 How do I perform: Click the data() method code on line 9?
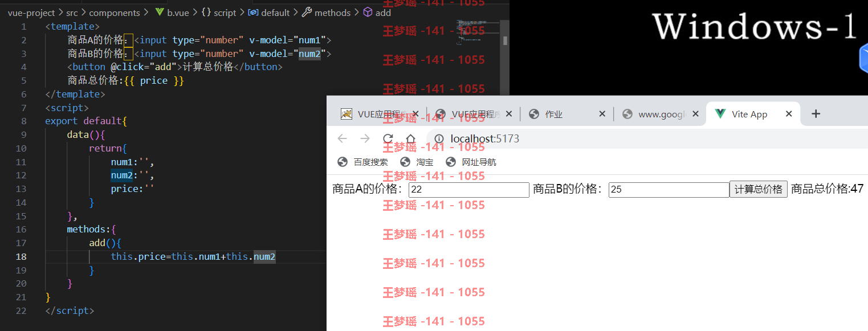point(86,134)
